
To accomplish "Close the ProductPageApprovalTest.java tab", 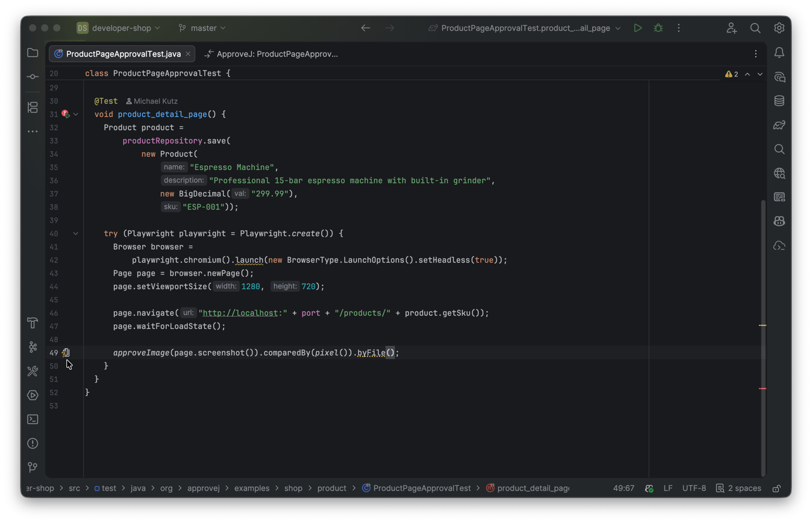I will pos(188,54).
